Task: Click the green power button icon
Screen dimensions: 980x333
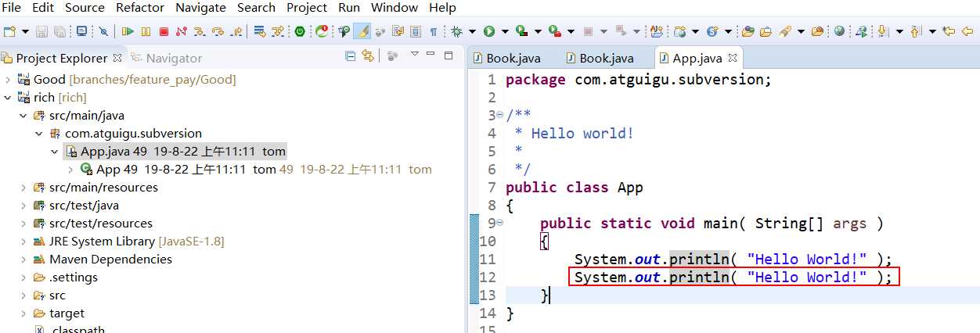Action: point(299,31)
